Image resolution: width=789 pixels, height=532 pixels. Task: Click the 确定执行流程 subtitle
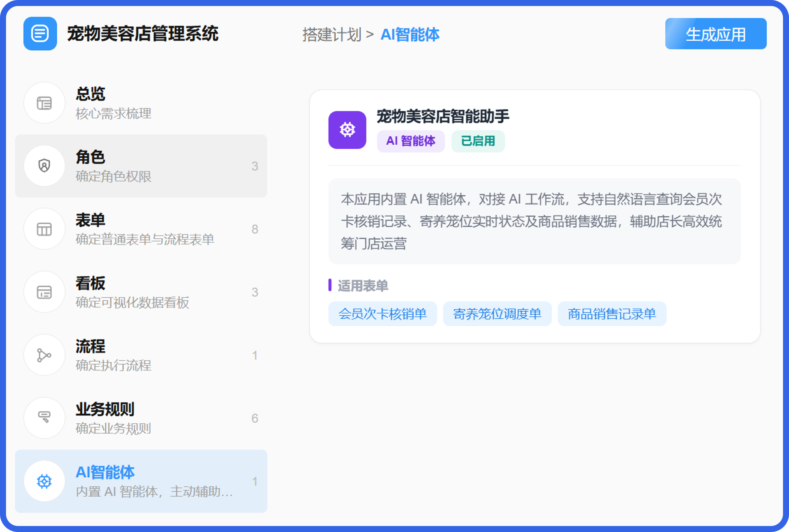coord(113,365)
